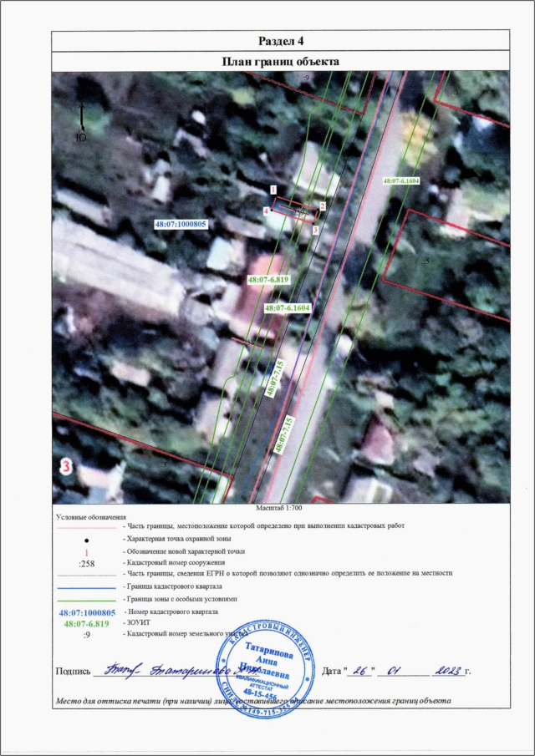The width and height of the screenshot is (535, 756).
Task: Click the 48:07-6.1604 label on the road
Action: point(400,180)
